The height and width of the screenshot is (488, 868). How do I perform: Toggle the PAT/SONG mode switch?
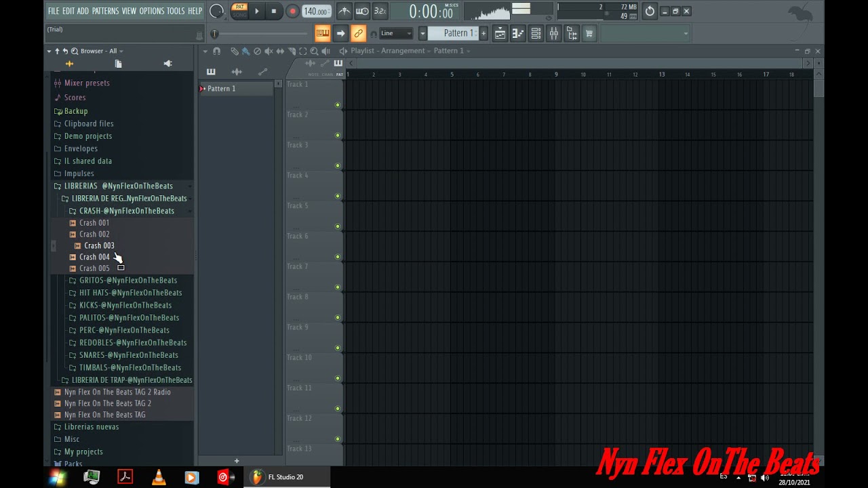pos(239,11)
